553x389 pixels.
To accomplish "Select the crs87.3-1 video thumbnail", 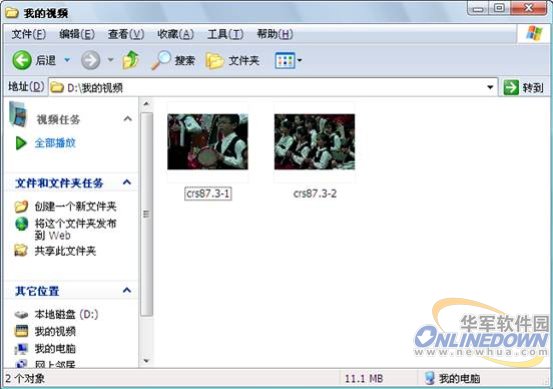I will pos(208,142).
